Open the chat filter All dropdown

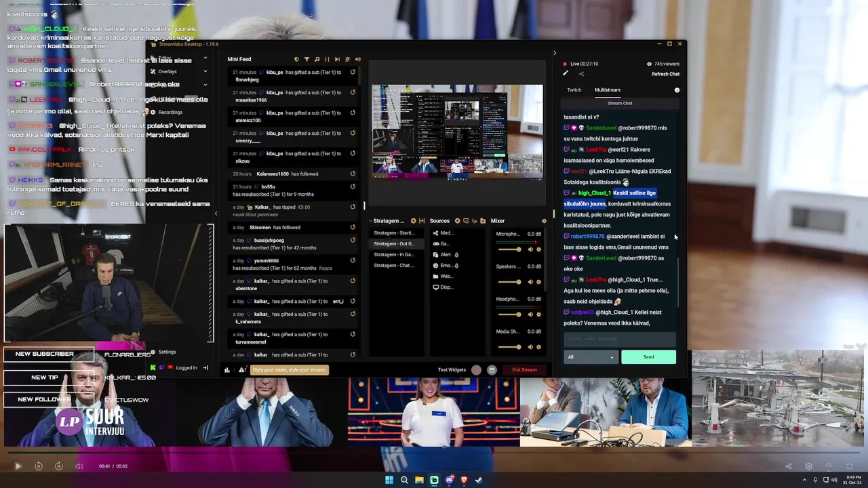click(x=591, y=357)
